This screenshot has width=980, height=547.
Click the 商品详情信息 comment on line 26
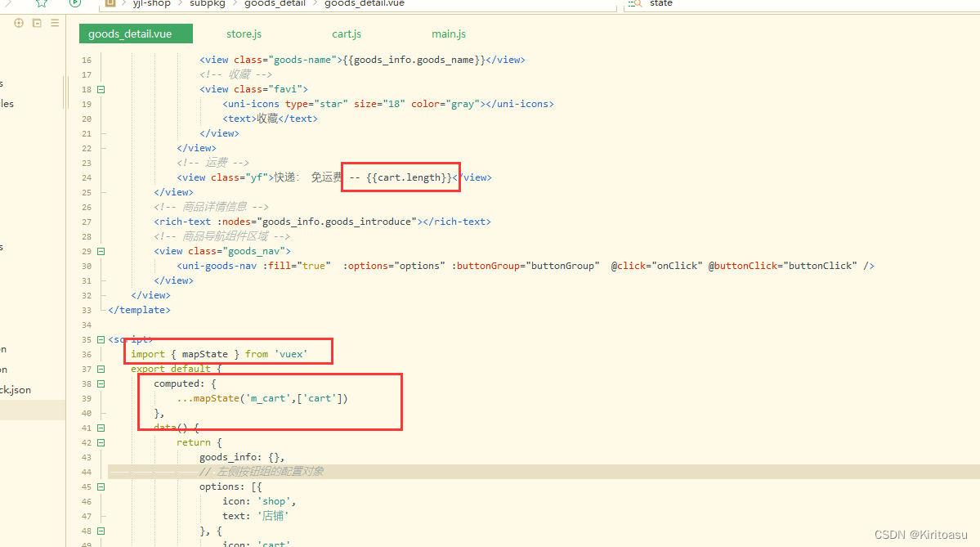[x=211, y=207]
